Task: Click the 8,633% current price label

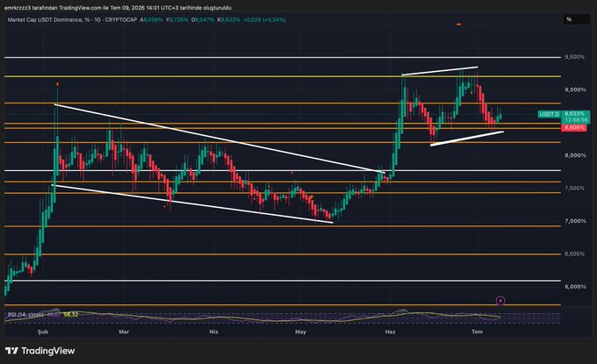Action: click(574, 114)
